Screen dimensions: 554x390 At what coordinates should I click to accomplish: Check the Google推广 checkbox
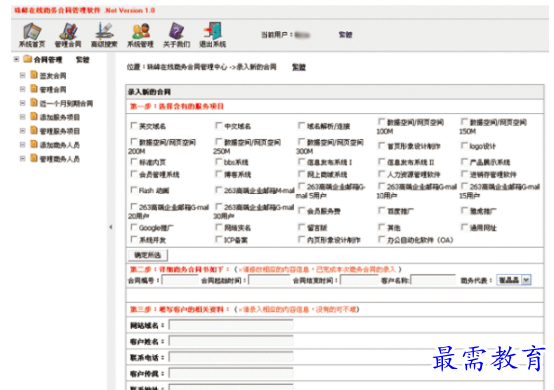coord(134,227)
